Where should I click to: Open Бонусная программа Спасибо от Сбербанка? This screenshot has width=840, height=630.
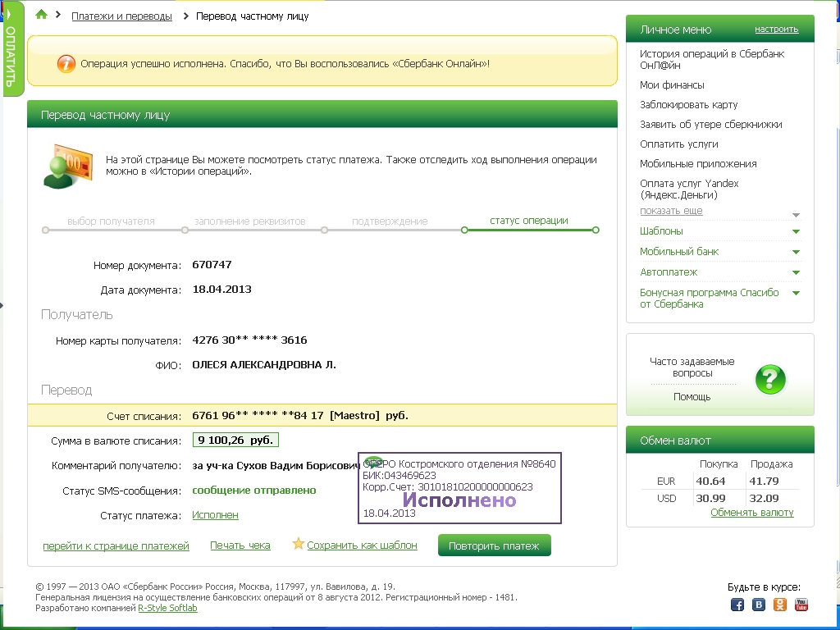709,299
